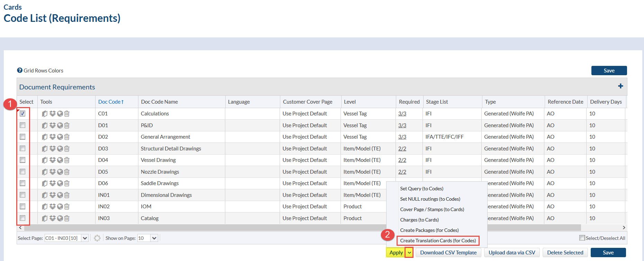Click the globe icon in the C01 row
Image resolution: width=644 pixels, height=261 pixels.
60,114
